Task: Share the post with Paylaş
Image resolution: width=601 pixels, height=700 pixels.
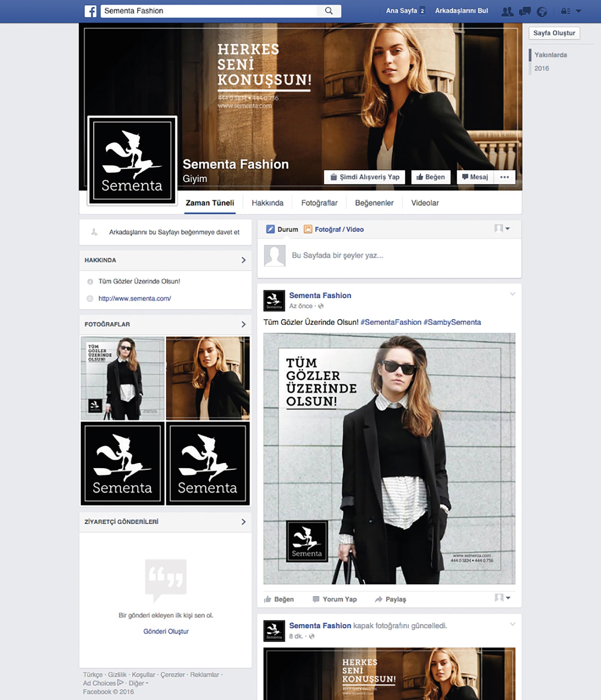Action: pyautogui.click(x=390, y=599)
